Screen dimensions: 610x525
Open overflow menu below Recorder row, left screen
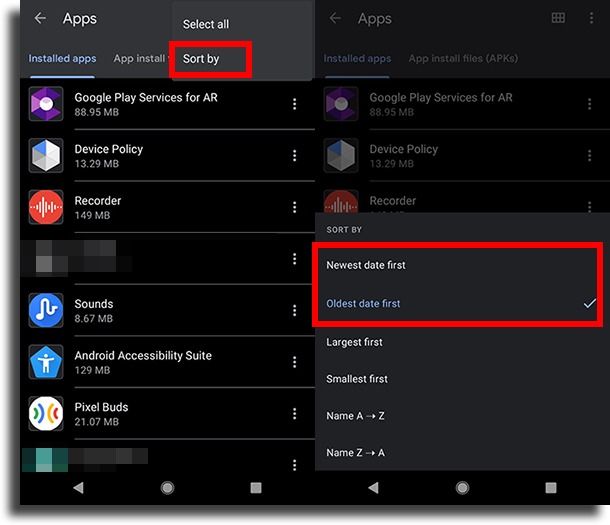294,259
